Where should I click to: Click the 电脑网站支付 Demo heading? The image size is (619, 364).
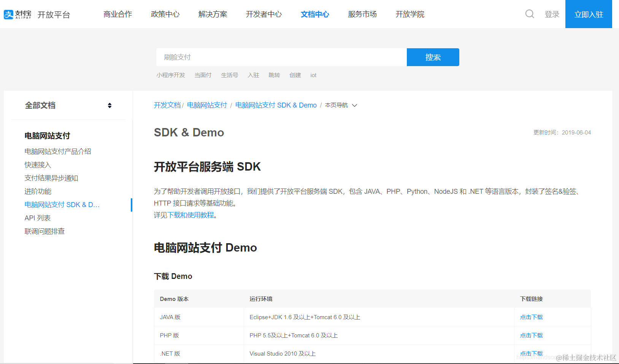point(205,247)
